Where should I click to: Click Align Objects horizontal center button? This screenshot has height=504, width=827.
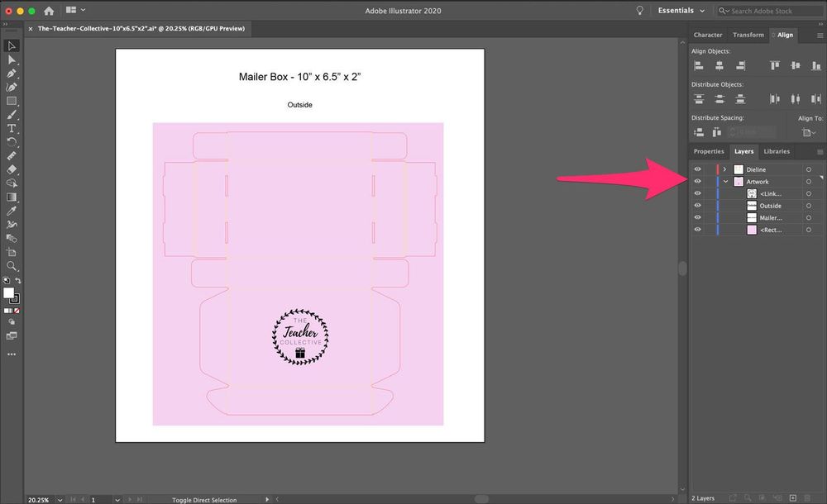[x=719, y=64]
